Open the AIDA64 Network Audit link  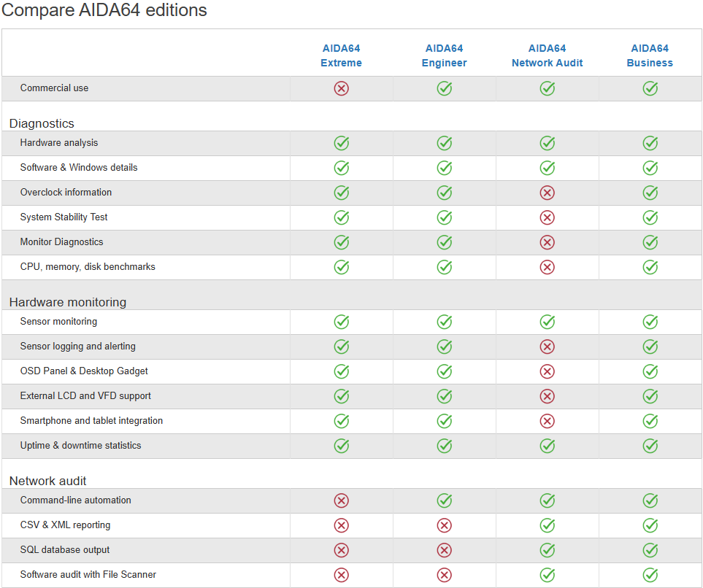pos(547,55)
